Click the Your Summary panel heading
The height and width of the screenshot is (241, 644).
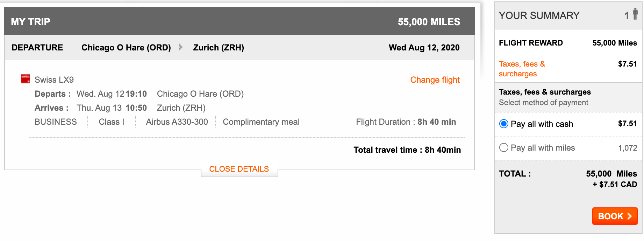click(539, 15)
